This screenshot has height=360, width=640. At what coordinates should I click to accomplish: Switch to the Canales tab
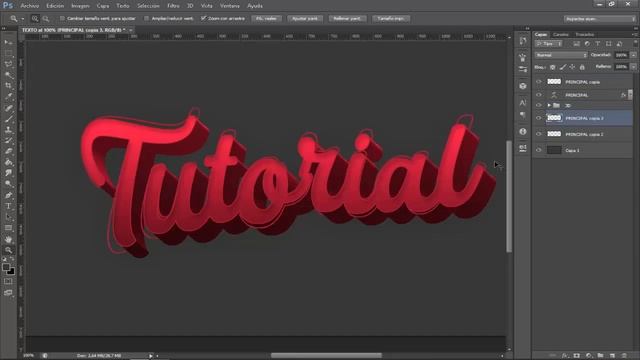pos(560,35)
